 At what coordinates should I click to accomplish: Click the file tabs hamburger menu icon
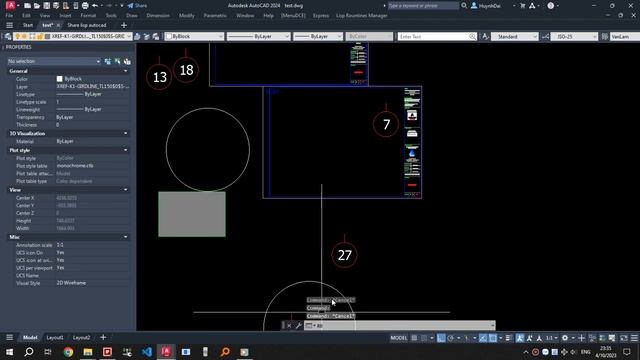pyautogui.click(x=9, y=25)
